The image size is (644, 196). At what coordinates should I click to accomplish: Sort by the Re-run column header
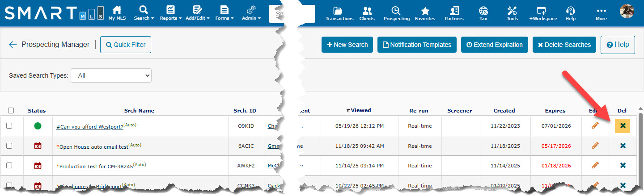pos(419,111)
